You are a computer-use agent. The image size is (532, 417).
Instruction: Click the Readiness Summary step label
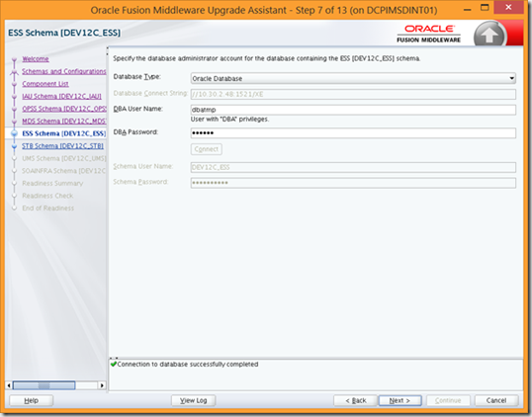pyautogui.click(x=52, y=184)
